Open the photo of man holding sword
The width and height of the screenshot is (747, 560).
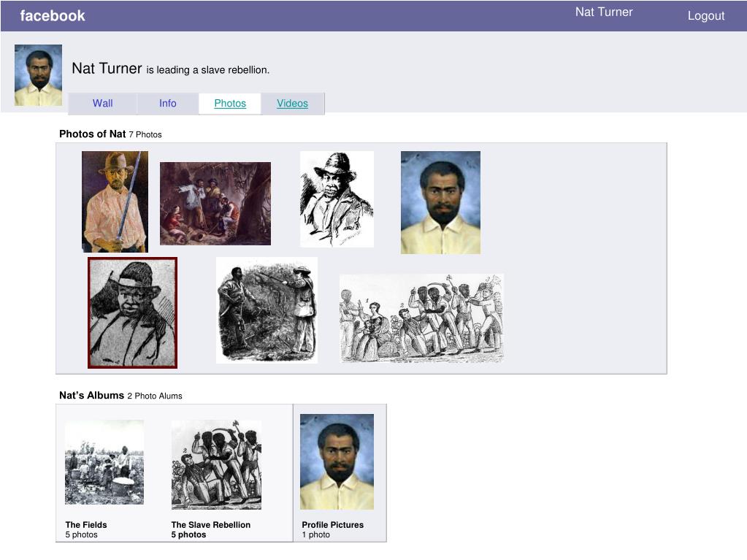[115, 202]
